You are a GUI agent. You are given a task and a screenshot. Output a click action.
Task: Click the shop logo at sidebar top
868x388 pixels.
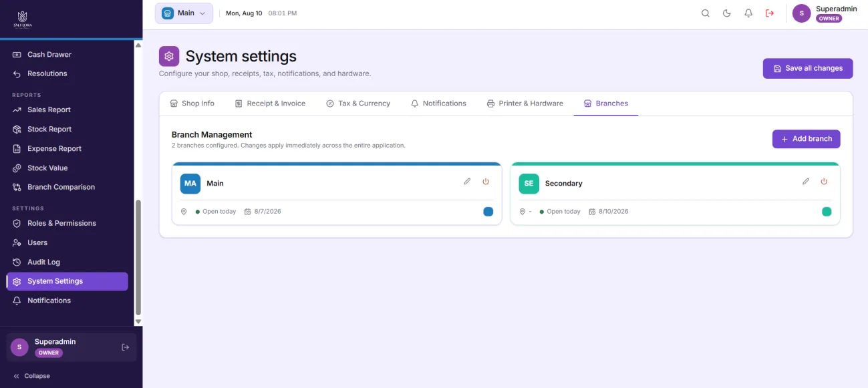coord(23,19)
